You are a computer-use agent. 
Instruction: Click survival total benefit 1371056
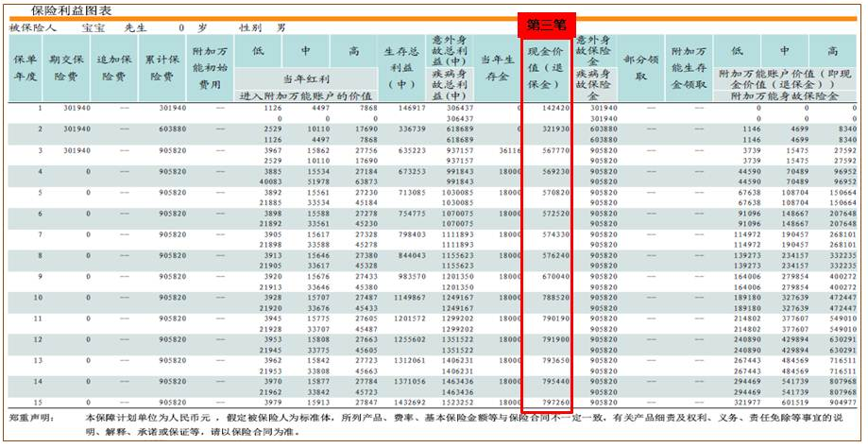coord(409,382)
